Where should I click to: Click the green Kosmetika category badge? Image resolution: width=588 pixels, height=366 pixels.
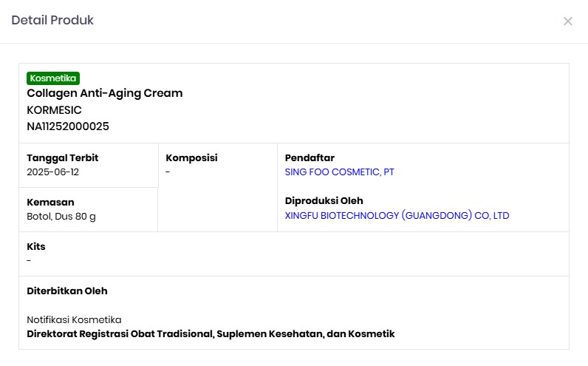coord(52,78)
